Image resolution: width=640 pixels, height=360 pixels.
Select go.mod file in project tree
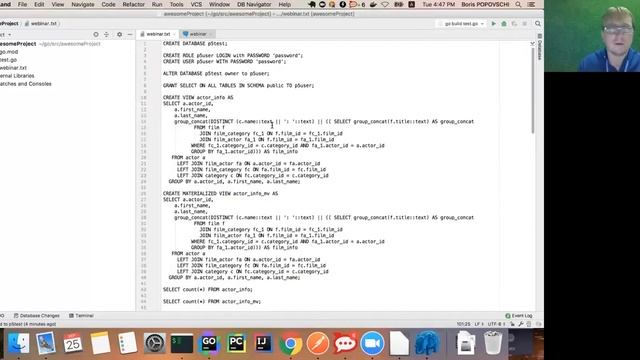tap(9, 52)
